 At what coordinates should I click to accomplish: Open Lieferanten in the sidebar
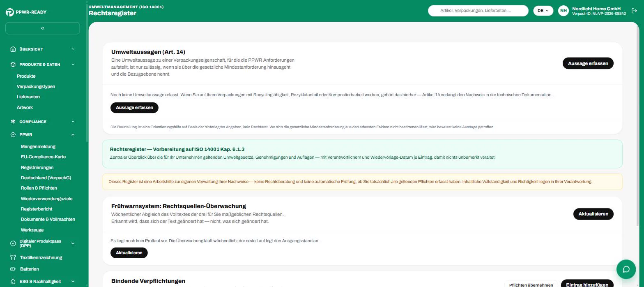[28, 97]
